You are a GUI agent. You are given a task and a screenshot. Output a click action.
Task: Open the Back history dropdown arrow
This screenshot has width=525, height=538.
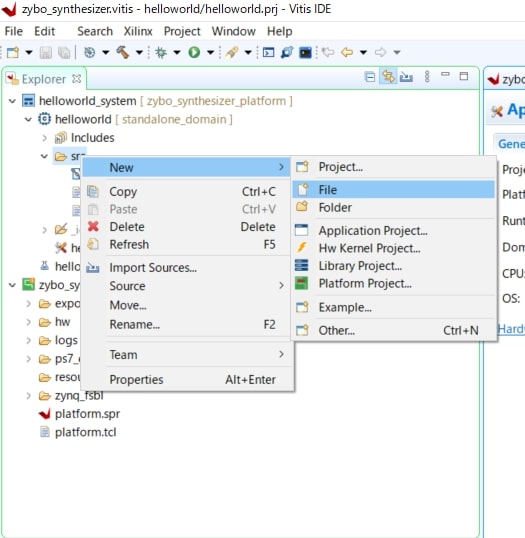point(363,52)
